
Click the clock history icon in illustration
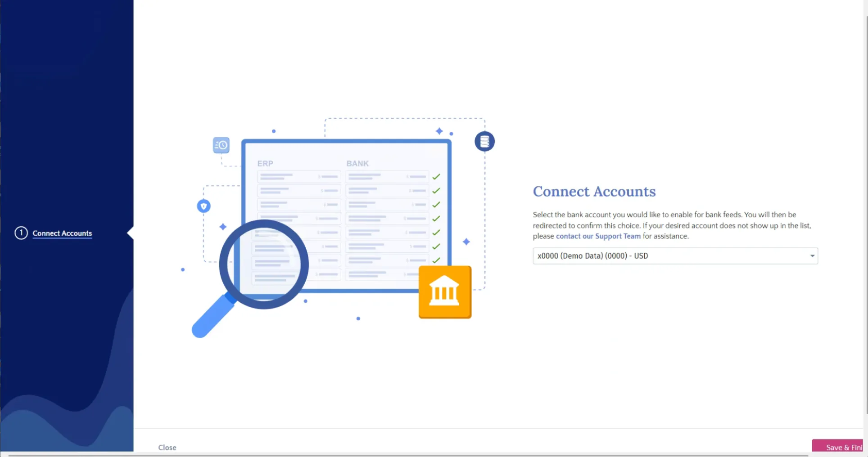(221, 145)
